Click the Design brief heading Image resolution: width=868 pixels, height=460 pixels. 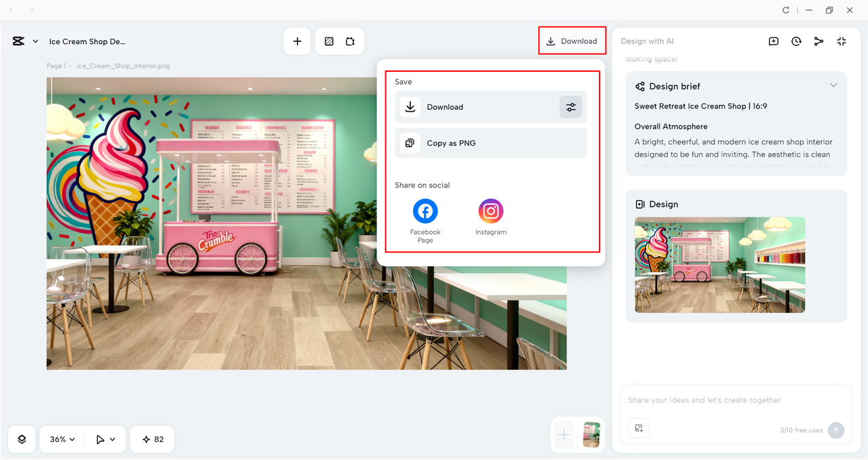pyautogui.click(x=675, y=86)
